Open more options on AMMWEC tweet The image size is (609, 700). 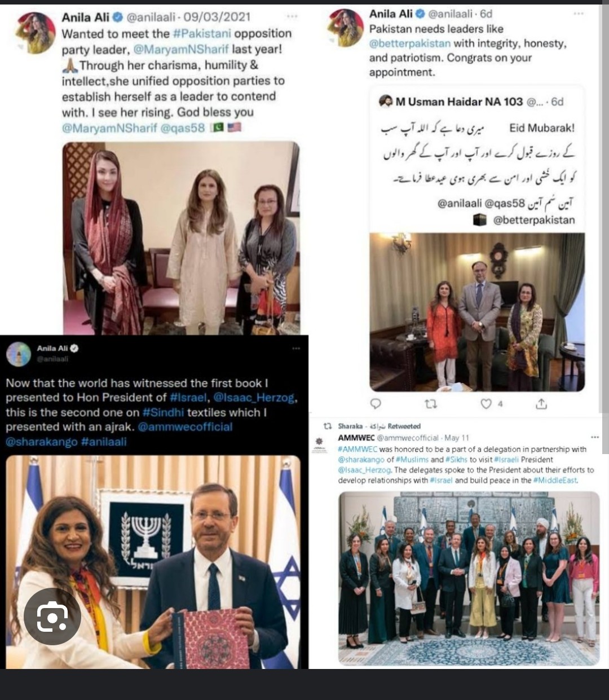595,437
